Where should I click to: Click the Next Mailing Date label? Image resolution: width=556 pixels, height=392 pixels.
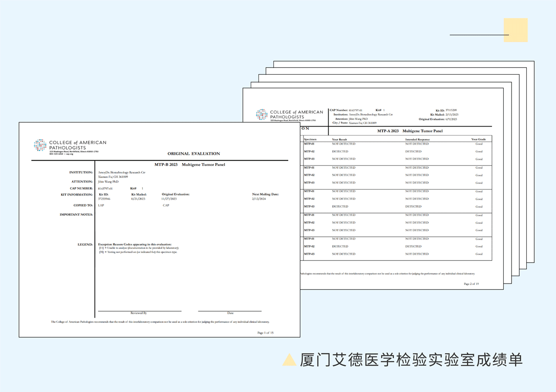click(x=265, y=194)
